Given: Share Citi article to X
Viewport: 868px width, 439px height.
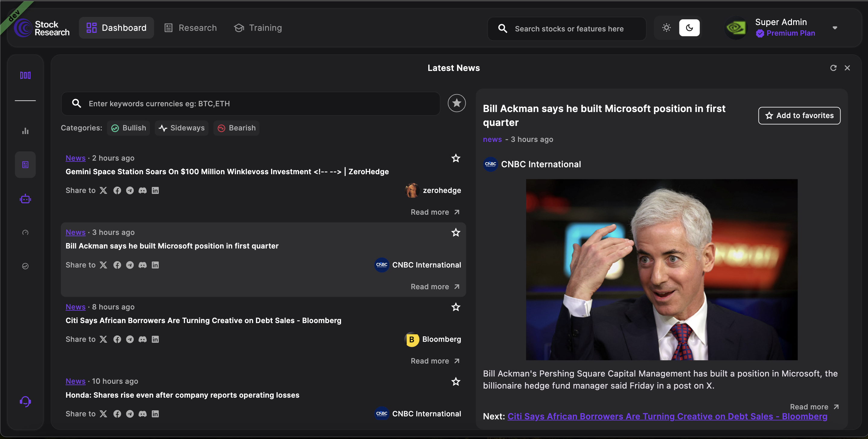Looking at the screenshot, I should 104,339.
